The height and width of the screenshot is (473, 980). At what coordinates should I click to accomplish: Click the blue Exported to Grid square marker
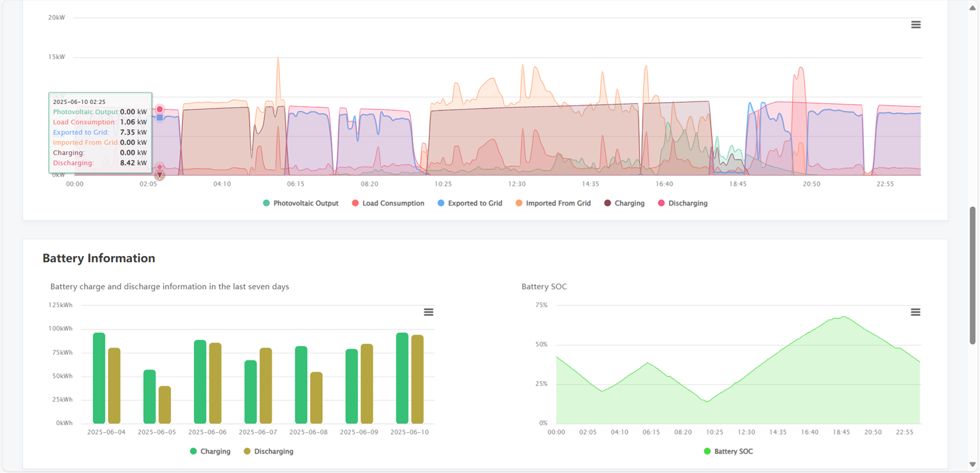[x=160, y=117]
